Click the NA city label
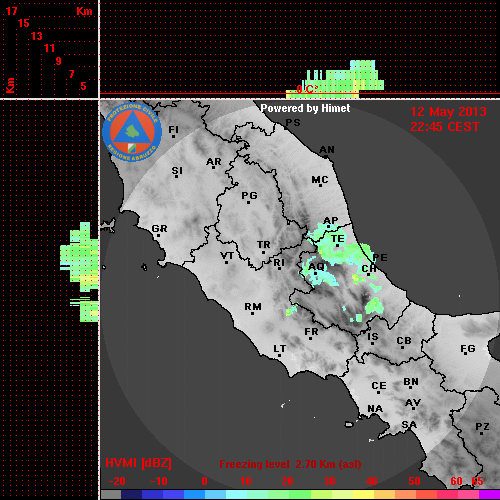Viewport: 500px width, 500px height. coord(375,409)
